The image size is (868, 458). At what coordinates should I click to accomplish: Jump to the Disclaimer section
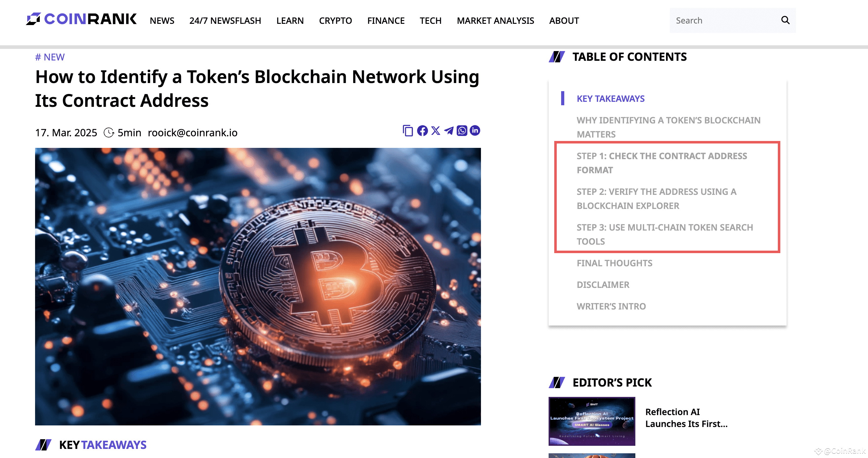(x=603, y=285)
